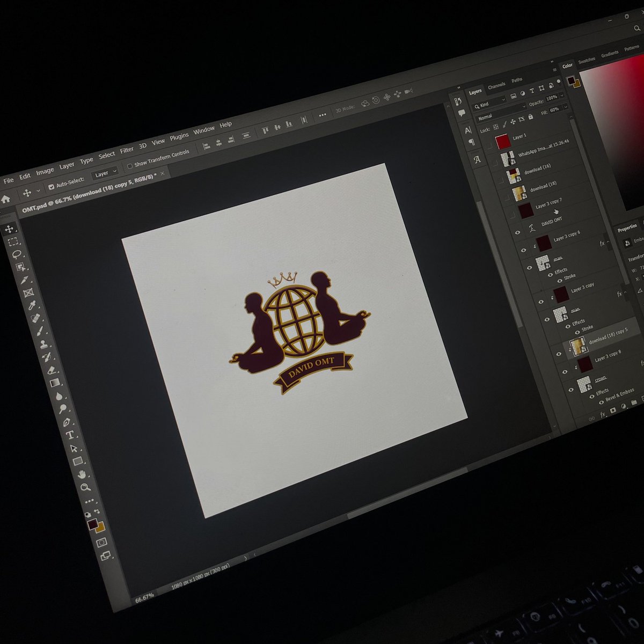
Task: Open the Image menu
Action: point(45,171)
